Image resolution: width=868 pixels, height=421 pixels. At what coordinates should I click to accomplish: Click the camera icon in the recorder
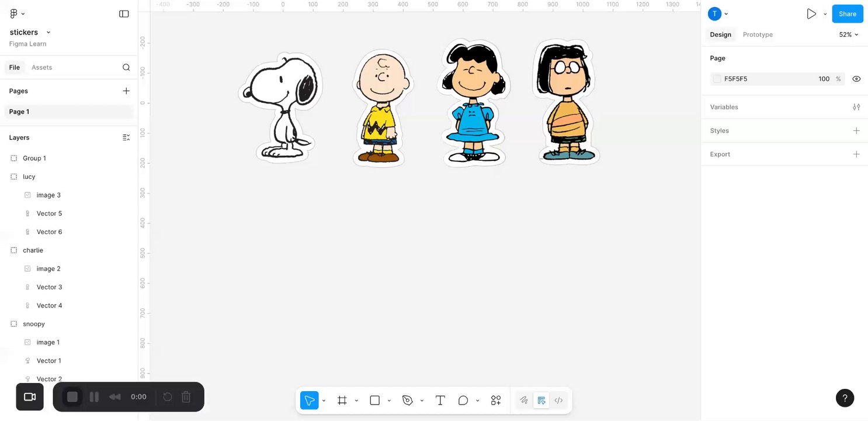(30, 397)
